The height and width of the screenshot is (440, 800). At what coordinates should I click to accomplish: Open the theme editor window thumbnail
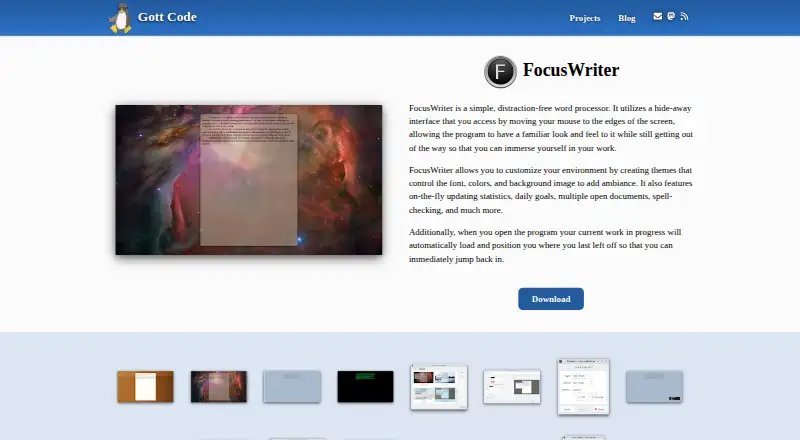(x=512, y=386)
